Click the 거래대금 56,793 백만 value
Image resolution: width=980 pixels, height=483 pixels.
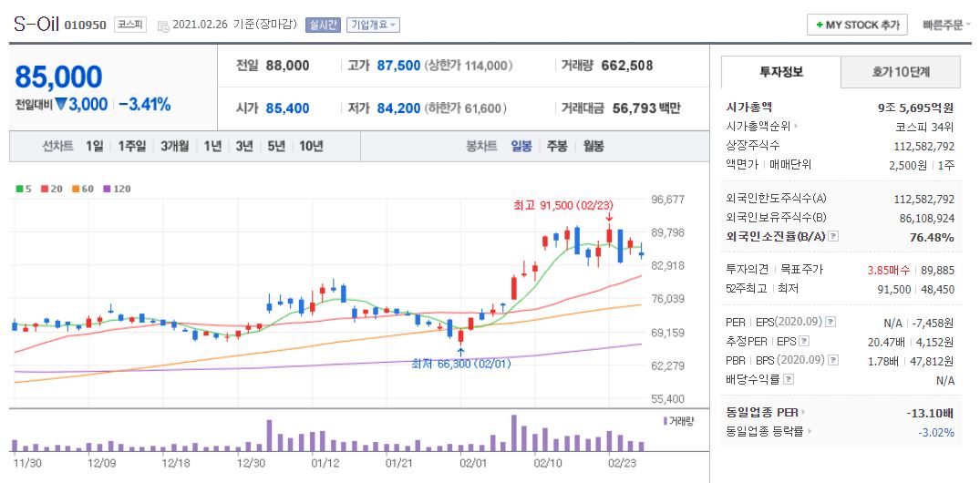646,108
